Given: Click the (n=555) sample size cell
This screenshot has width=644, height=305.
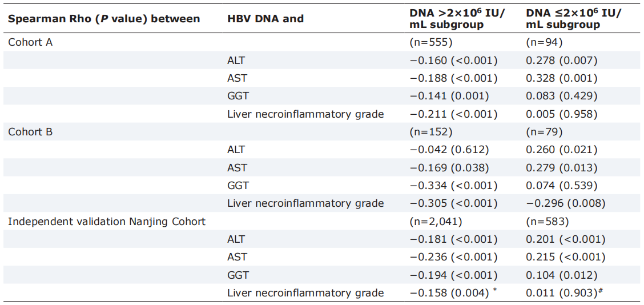Looking at the screenshot, I should [x=431, y=42].
